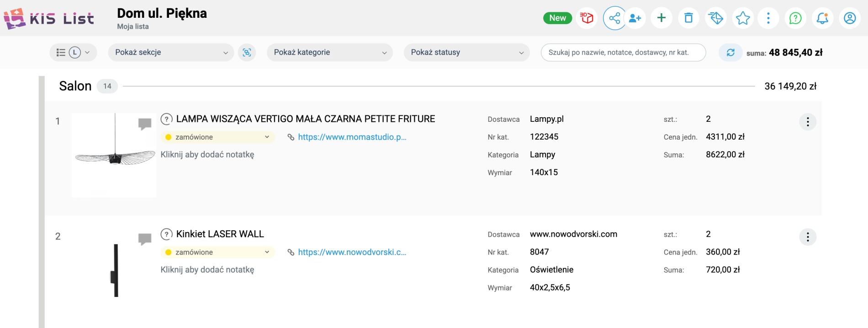Screen dimensions: 868x328
Task: Open the nowodvorski product link
Action: click(352, 252)
